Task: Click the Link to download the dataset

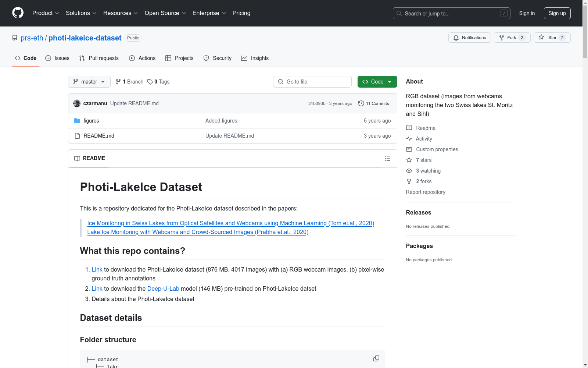Action: (97, 269)
